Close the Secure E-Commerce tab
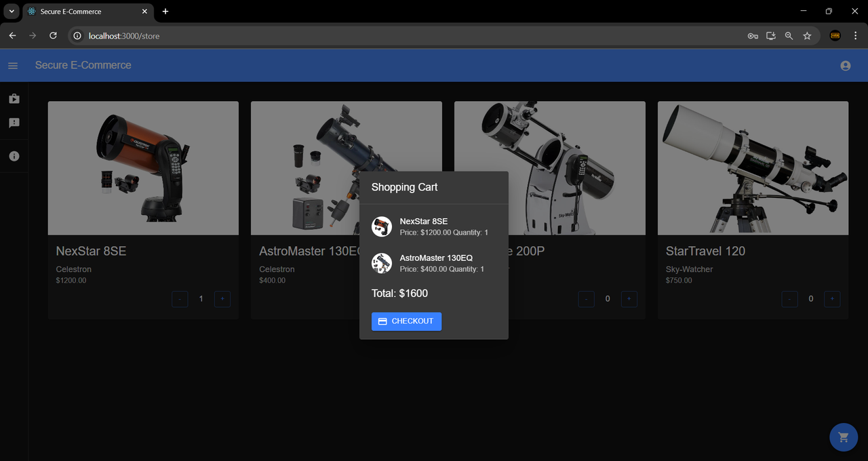Viewport: 868px width, 461px height. (x=144, y=12)
